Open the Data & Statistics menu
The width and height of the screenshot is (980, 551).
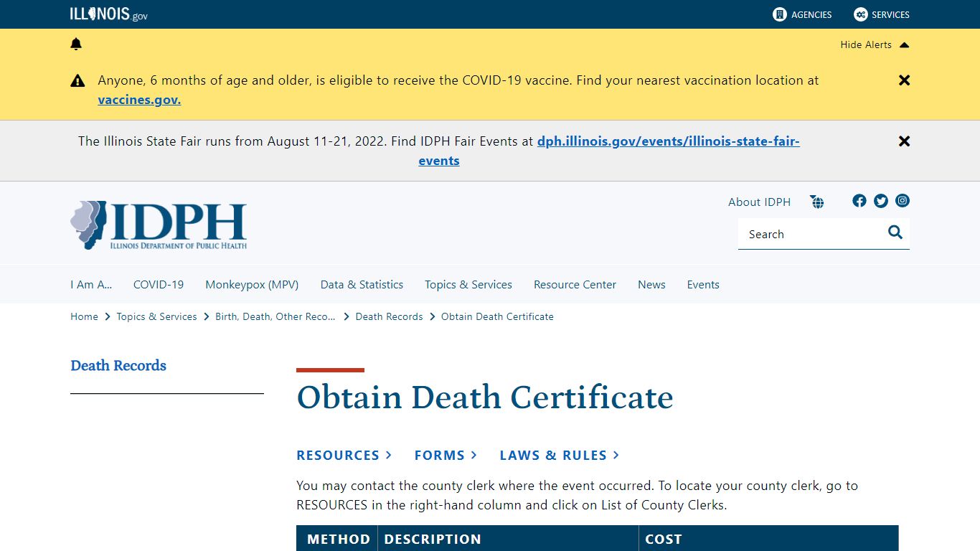[x=362, y=285]
